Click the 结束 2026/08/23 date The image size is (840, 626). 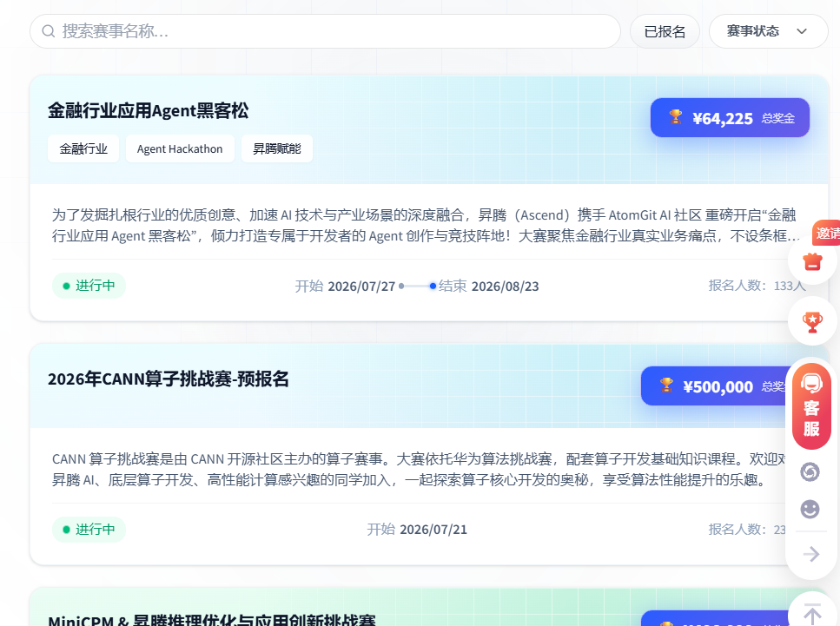point(488,286)
